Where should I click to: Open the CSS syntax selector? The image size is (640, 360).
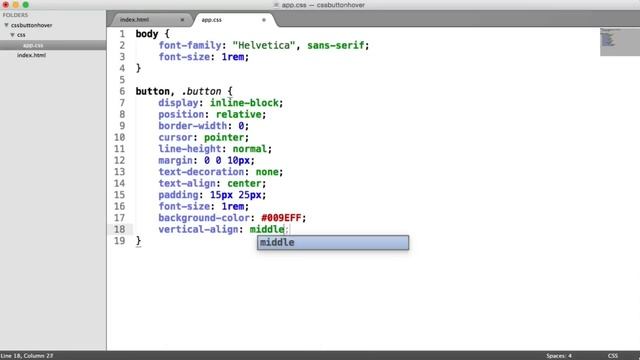pyautogui.click(x=612, y=356)
